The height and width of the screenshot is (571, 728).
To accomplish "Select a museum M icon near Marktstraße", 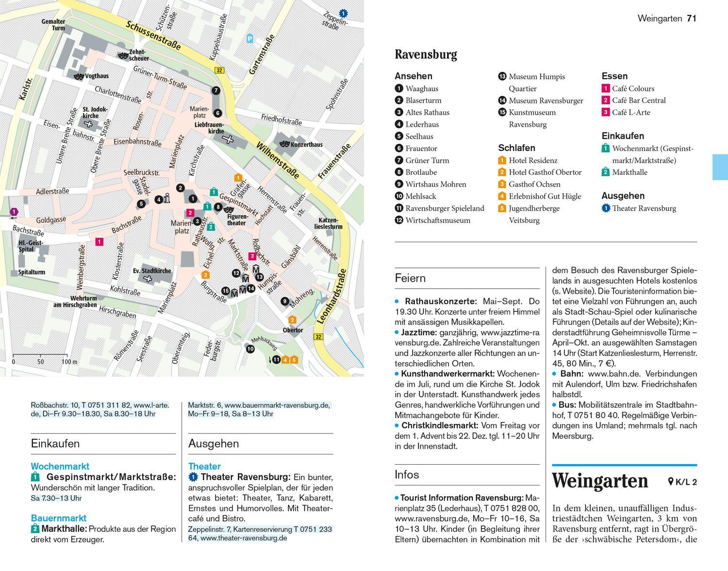I will point(245,279).
